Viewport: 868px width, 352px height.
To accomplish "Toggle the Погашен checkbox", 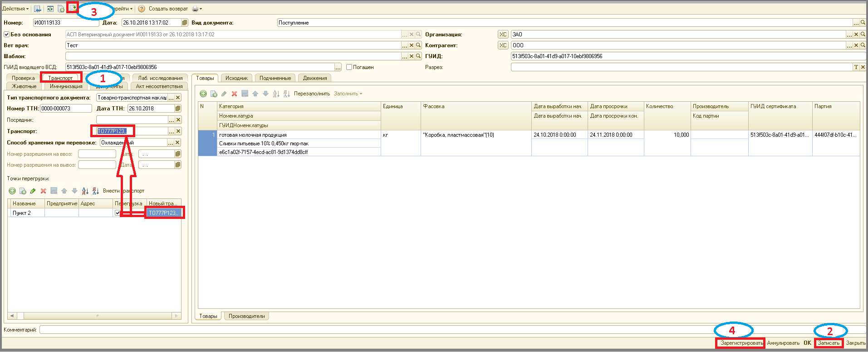I will point(349,67).
